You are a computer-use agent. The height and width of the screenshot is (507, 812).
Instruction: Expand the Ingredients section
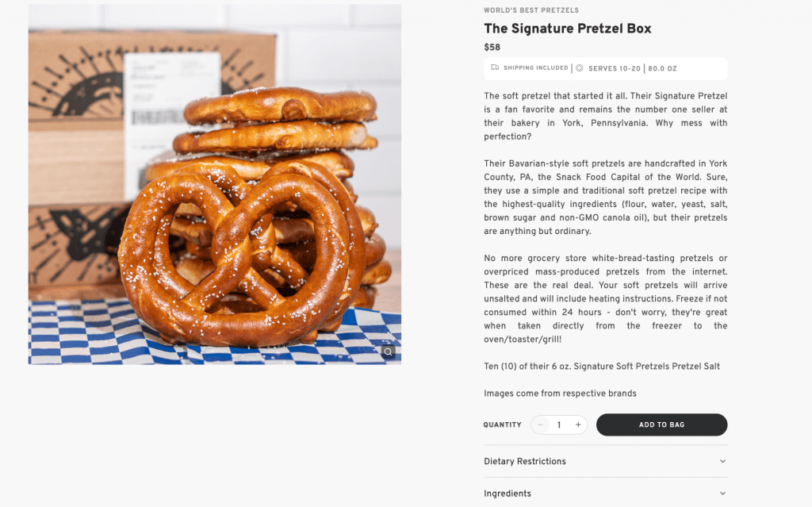605,493
